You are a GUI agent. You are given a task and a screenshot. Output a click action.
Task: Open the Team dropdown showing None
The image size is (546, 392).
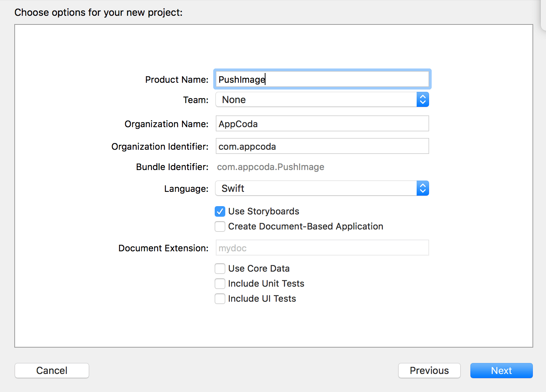316,100
